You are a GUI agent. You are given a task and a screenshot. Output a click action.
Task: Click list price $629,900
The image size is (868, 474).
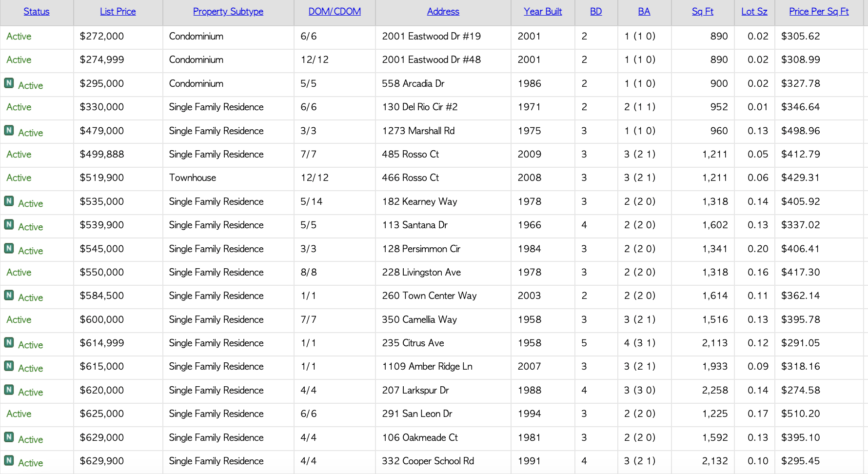(102, 461)
